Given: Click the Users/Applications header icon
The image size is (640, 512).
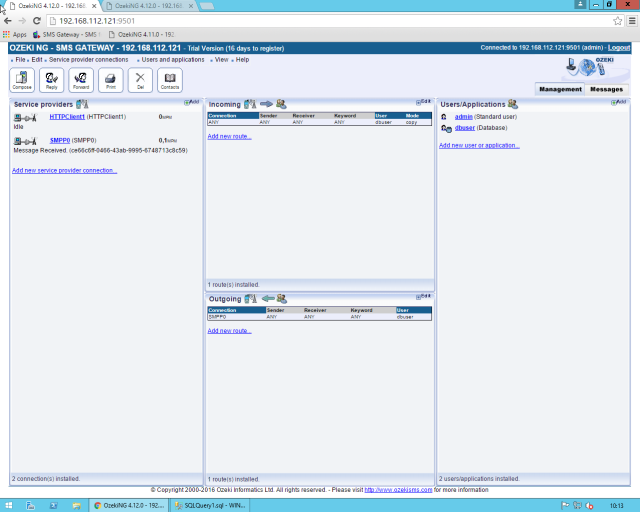Looking at the screenshot, I should coord(513,104).
